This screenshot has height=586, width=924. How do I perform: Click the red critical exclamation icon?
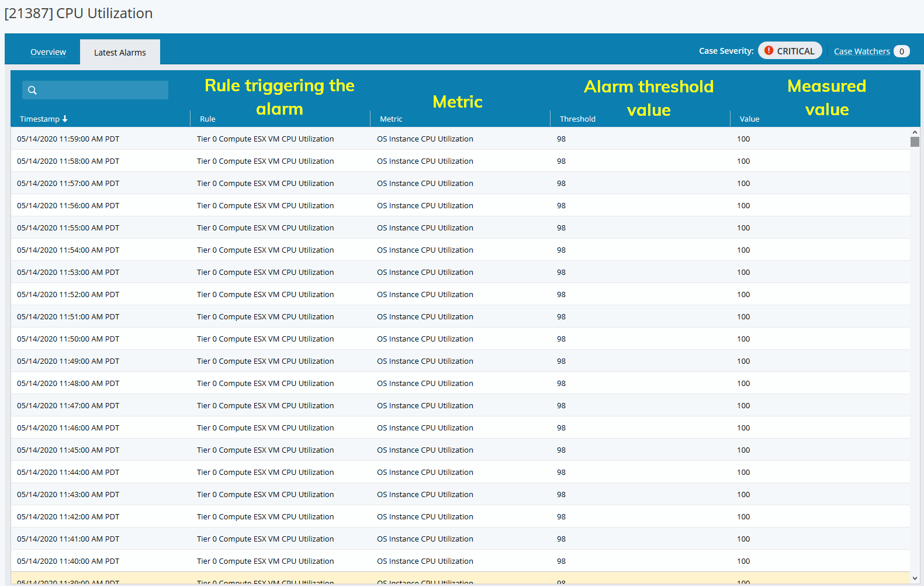tap(769, 51)
